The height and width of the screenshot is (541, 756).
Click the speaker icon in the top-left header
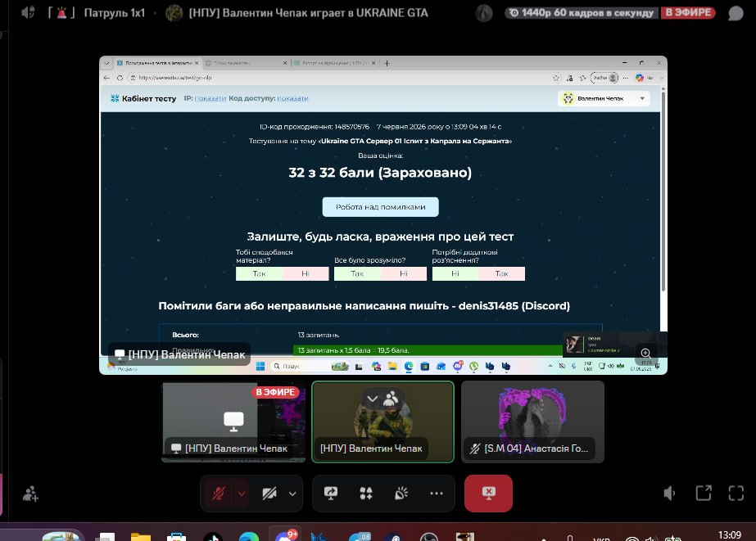(28, 12)
